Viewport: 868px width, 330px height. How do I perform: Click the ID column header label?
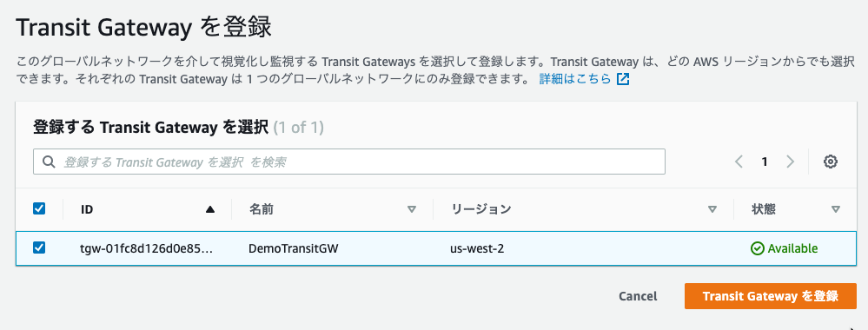point(86,209)
